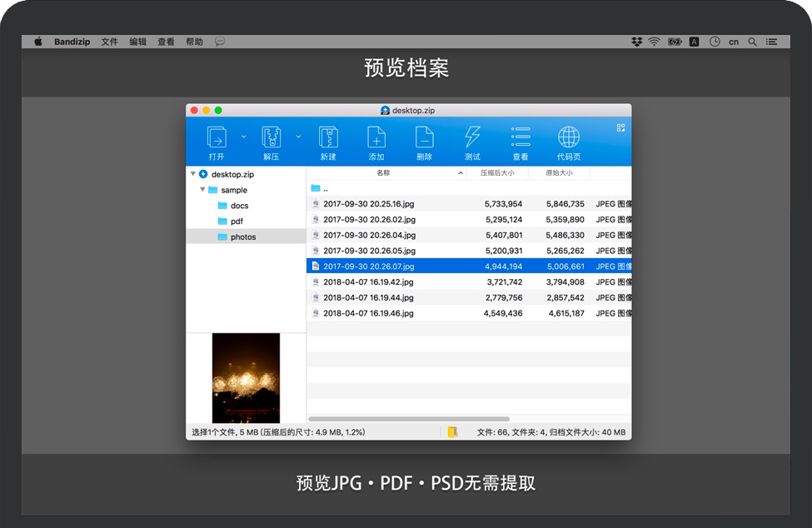This screenshot has height=528, width=812.
Task: Click the clock icon in menu bar
Action: tap(715, 42)
